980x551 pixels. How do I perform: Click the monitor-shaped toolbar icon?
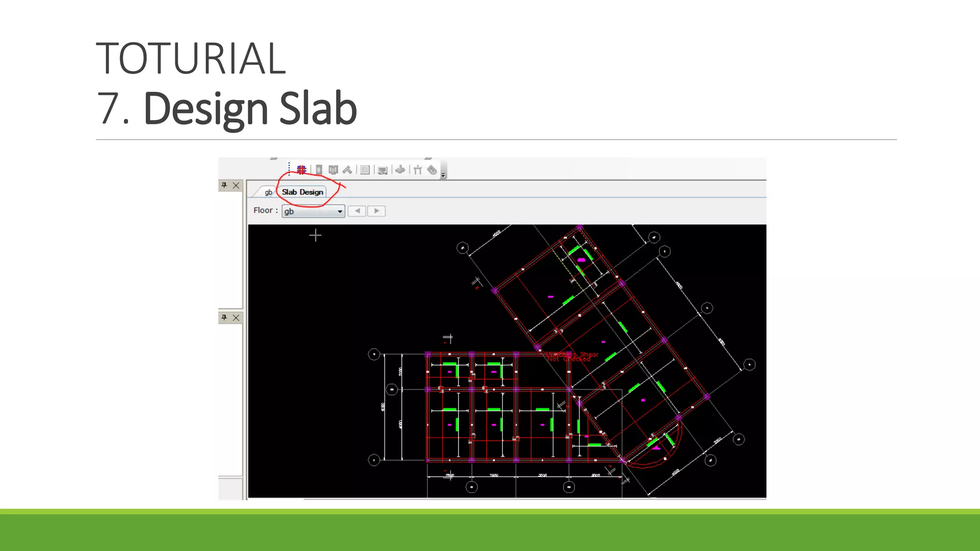coord(382,170)
